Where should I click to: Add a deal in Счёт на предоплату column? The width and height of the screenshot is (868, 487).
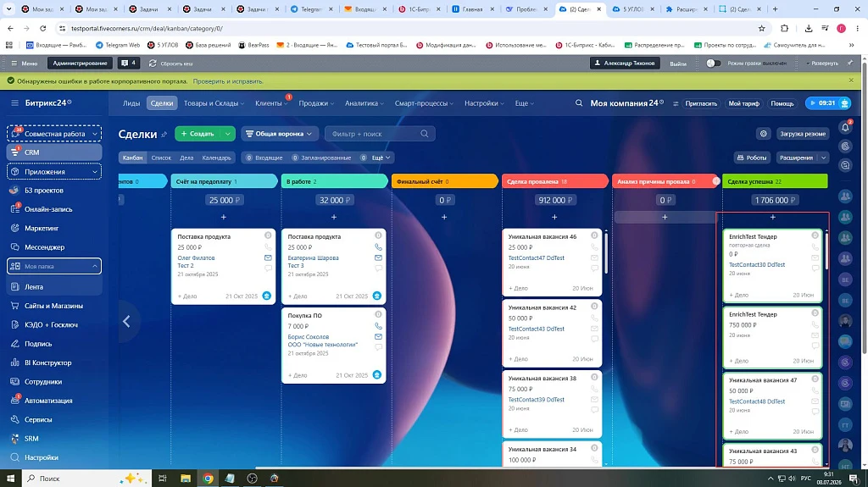click(x=224, y=218)
